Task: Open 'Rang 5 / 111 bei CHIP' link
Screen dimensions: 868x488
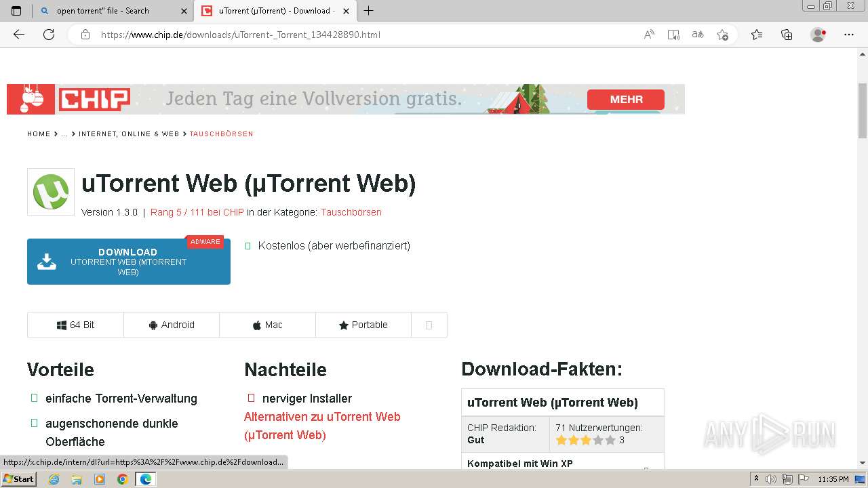Action: (x=197, y=212)
